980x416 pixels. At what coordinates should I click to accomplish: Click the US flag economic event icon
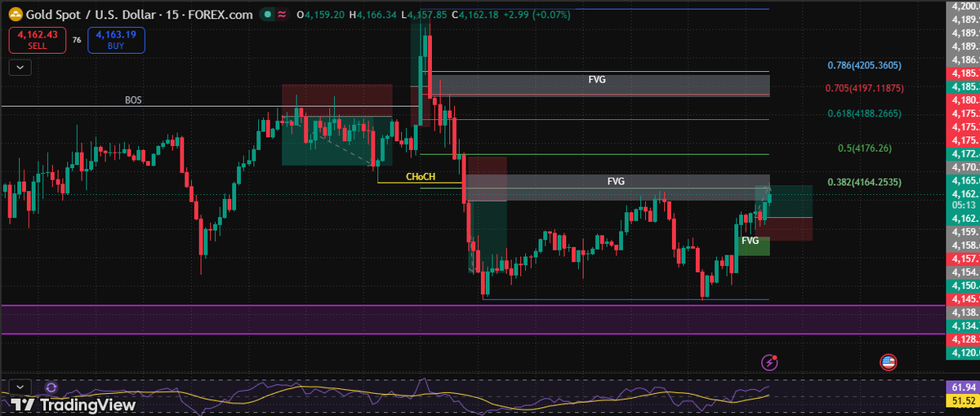tap(888, 361)
